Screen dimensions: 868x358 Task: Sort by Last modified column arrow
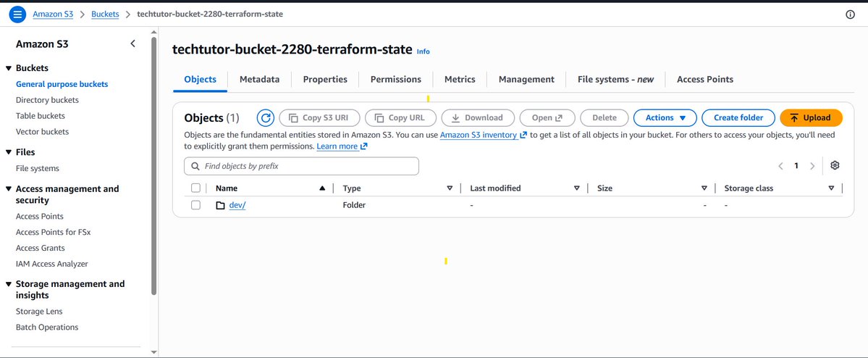(x=577, y=188)
